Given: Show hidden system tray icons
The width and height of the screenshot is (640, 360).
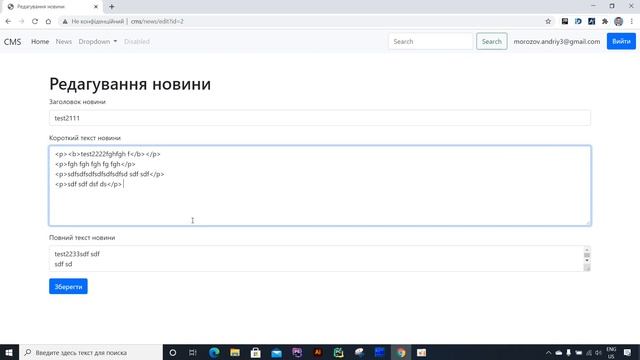Looking at the screenshot, I should click(548, 352).
